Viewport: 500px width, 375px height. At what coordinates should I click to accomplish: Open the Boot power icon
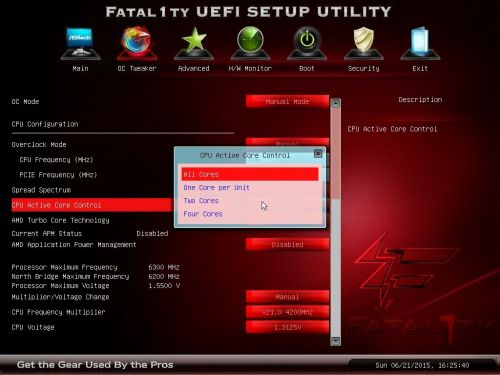[307, 43]
